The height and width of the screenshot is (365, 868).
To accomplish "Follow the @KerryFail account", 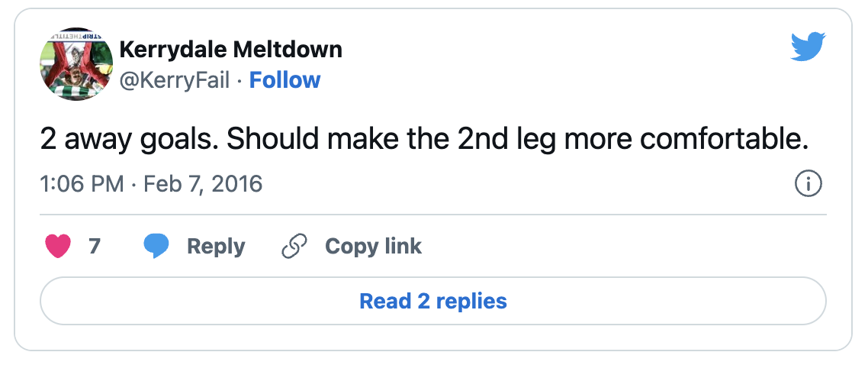I will point(285,80).
